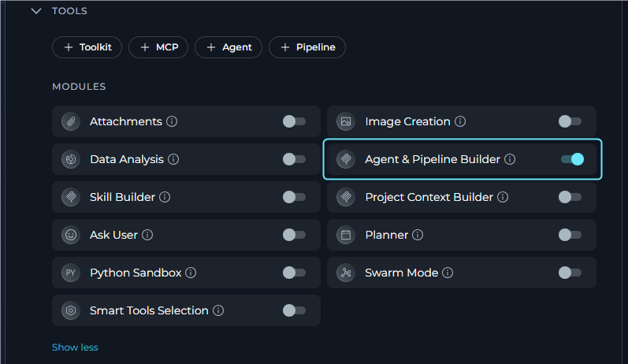This screenshot has height=364, width=628.
Task: Click the Smart Tools Selection label text
Action: (x=149, y=310)
